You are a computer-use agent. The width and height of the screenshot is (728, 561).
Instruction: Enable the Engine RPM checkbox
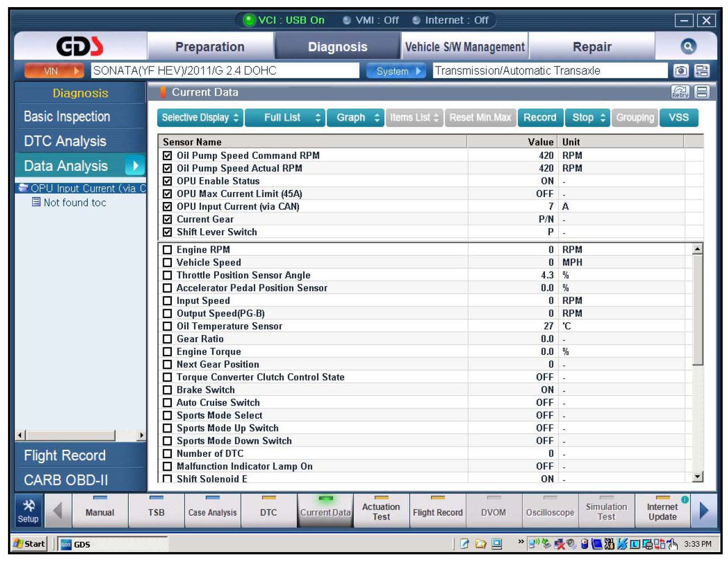167,250
